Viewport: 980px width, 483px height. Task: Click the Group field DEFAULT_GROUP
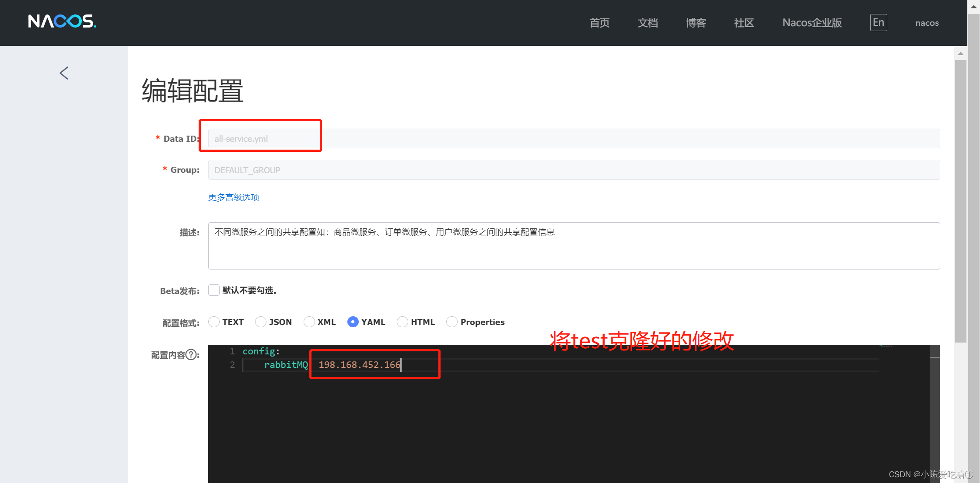574,170
